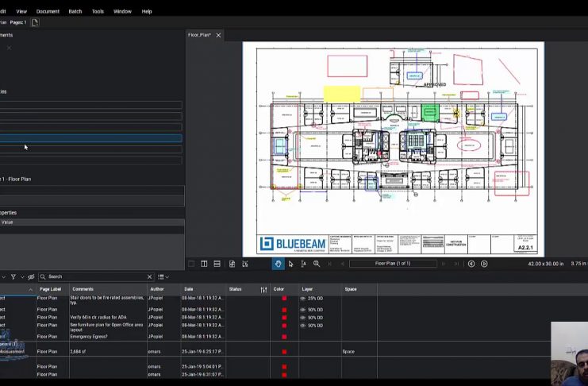Click the Zoom magnifier tool

317,264
